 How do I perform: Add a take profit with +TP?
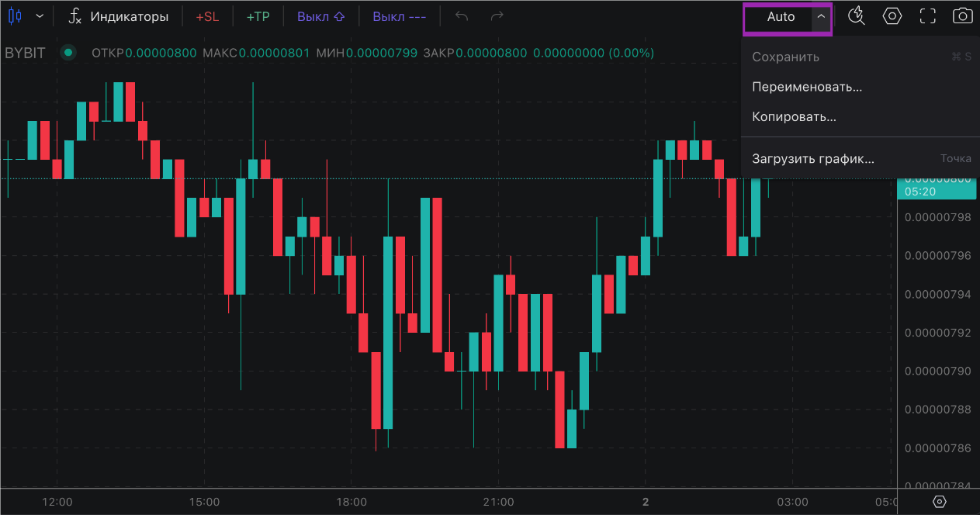(x=258, y=16)
